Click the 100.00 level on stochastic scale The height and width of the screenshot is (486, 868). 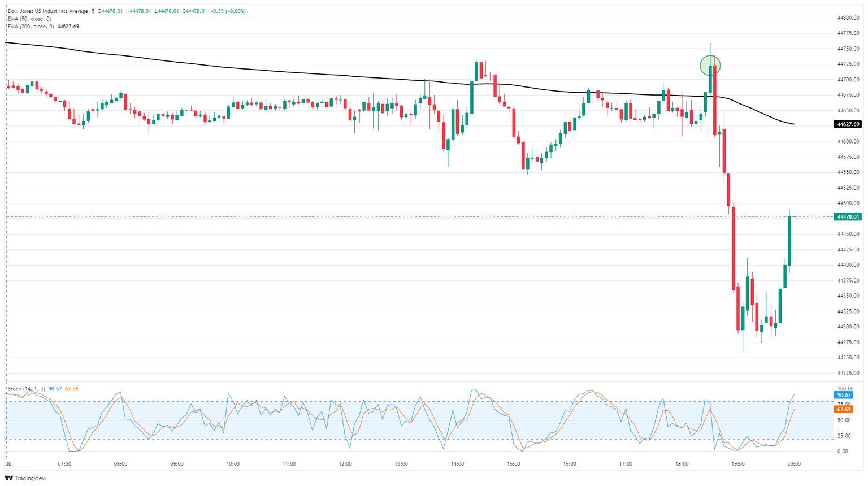coord(845,389)
